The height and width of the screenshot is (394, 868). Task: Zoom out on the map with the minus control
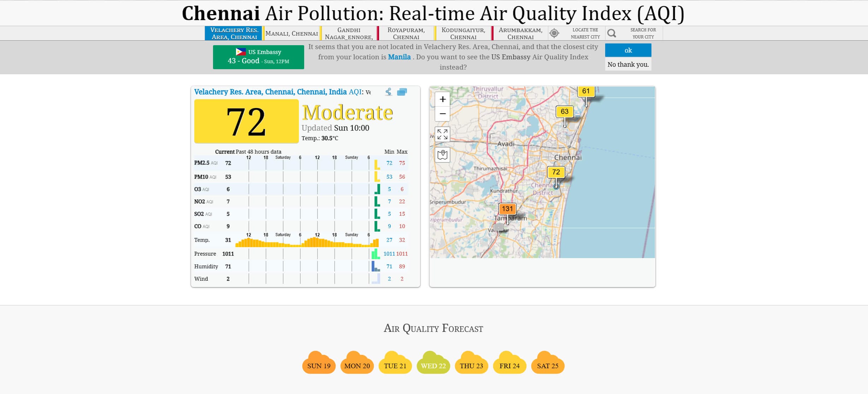tap(442, 114)
